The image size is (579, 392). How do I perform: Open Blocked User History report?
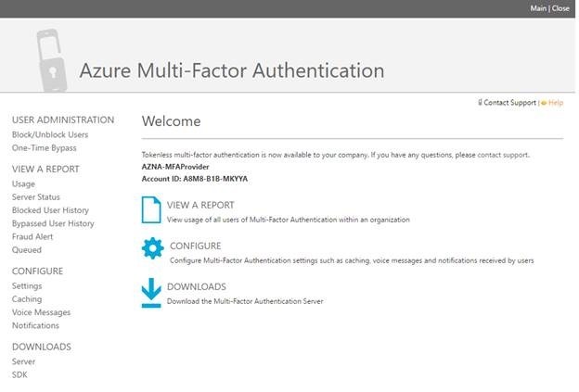click(50, 210)
